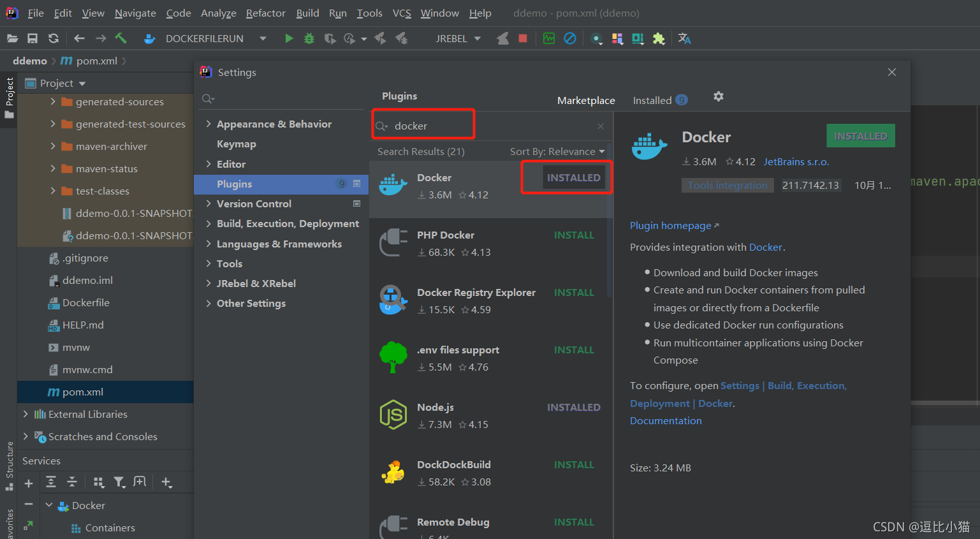This screenshot has width=980, height=539.
Task: Open the Project view dropdown
Action: tap(82, 84)
